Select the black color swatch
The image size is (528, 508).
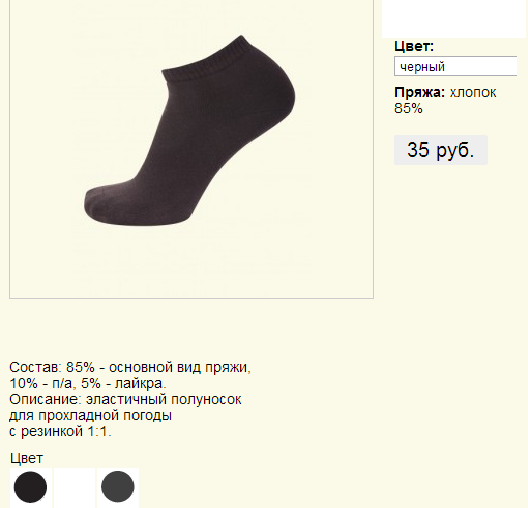[x=31, y=487]
